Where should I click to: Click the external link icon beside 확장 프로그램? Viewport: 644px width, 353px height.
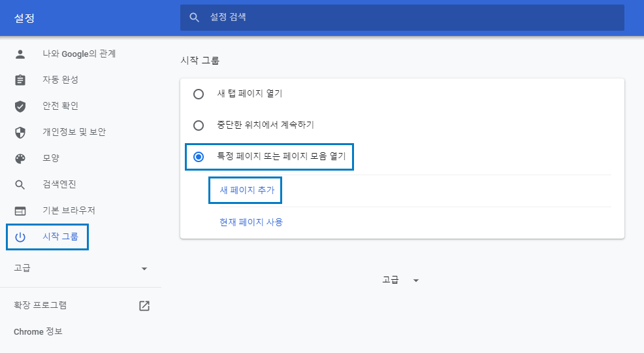tap(144, 306)
